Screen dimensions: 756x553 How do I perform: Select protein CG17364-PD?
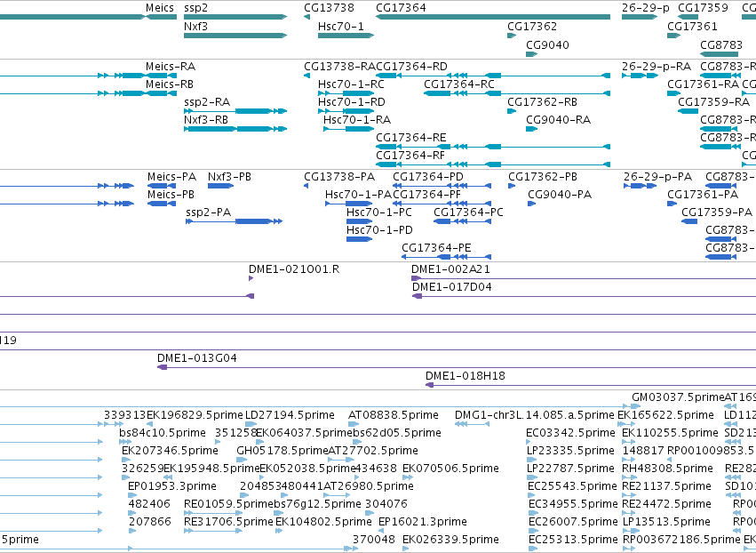coord(428,177)
